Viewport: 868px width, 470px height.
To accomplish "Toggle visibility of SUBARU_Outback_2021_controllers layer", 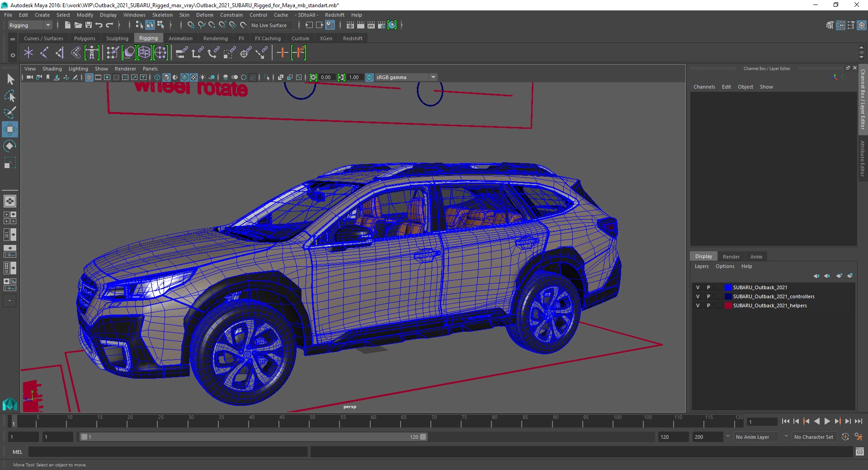I will (x=698, y=296).
